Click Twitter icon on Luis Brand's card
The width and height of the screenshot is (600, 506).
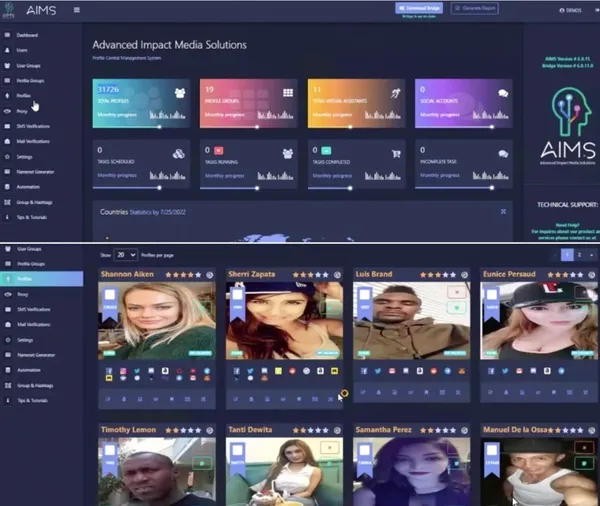pyautogui.click(x=378, y=371)
